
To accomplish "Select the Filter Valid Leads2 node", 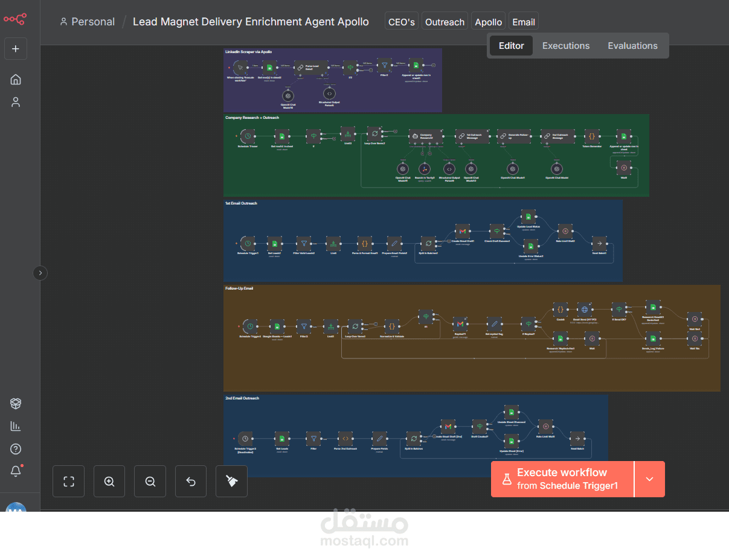I will (x=304, y=243).
